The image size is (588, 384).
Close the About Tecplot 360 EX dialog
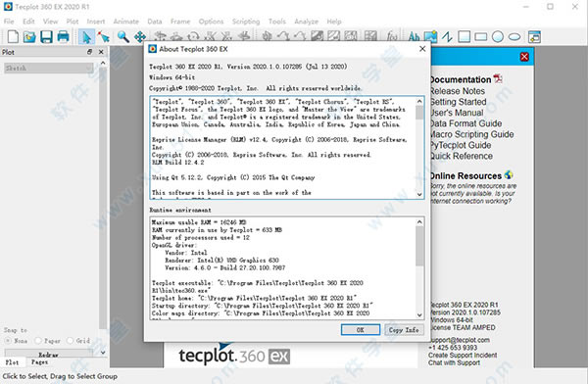(422, 49)
